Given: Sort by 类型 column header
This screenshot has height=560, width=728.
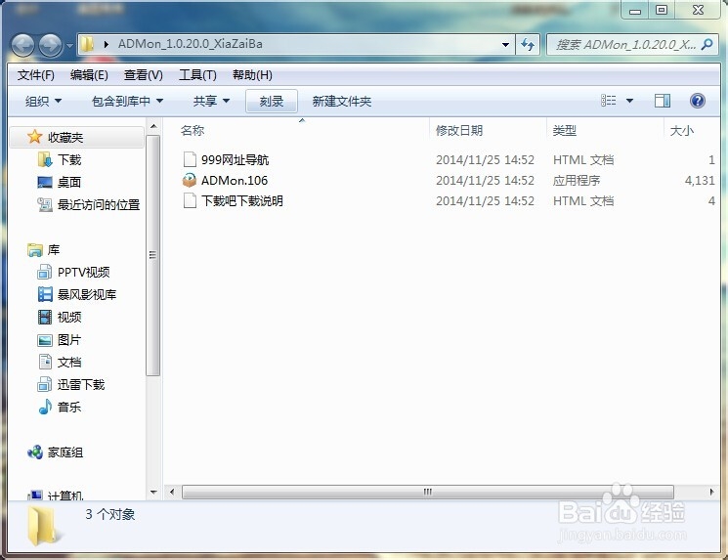Looking at the screenshot, I should point(564,131).
